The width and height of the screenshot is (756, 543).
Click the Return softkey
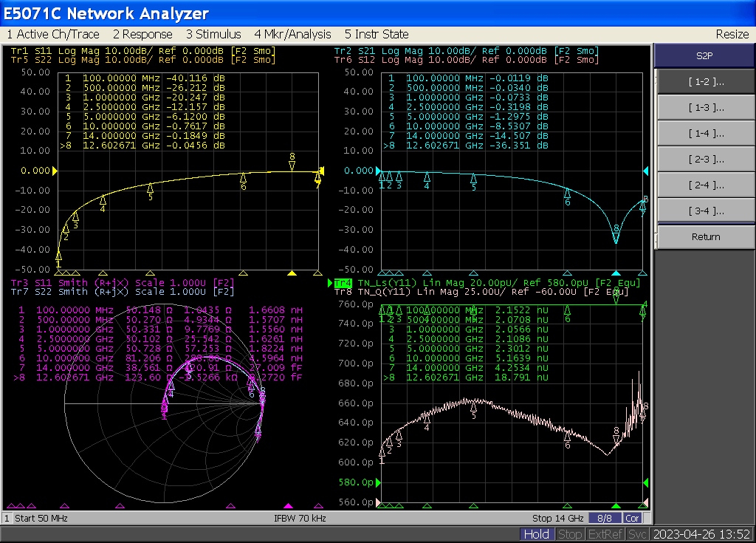pos(706,237)
